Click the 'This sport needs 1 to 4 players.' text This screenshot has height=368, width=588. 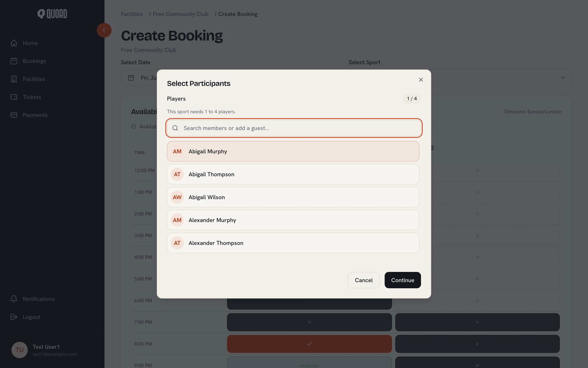click(x=201, y=112)
